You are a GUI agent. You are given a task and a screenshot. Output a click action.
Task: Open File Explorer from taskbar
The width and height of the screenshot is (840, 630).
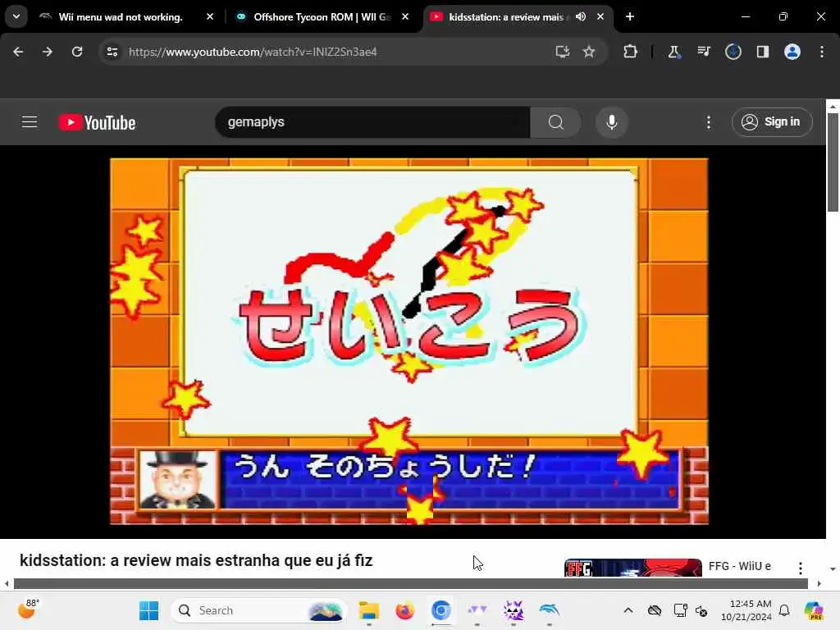click(x=368, y=610)
